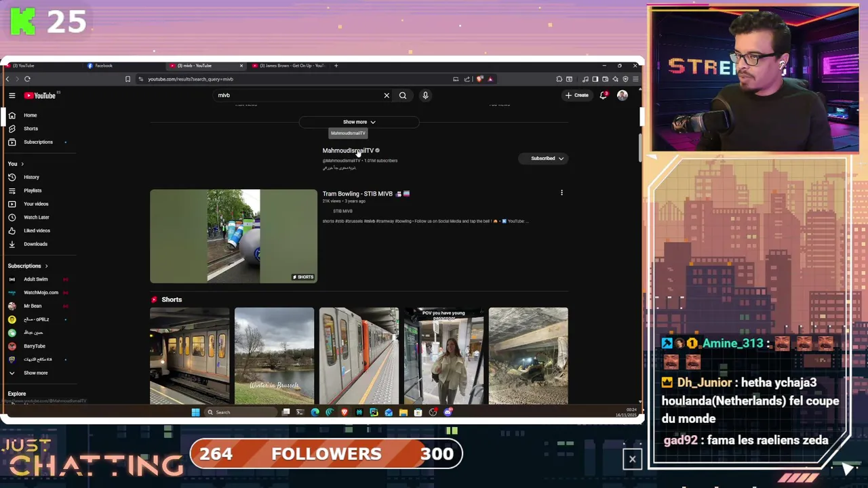Viewport: 868px width, 488px height.
Task: Clear the search box with the X icon
Action: 387,96
